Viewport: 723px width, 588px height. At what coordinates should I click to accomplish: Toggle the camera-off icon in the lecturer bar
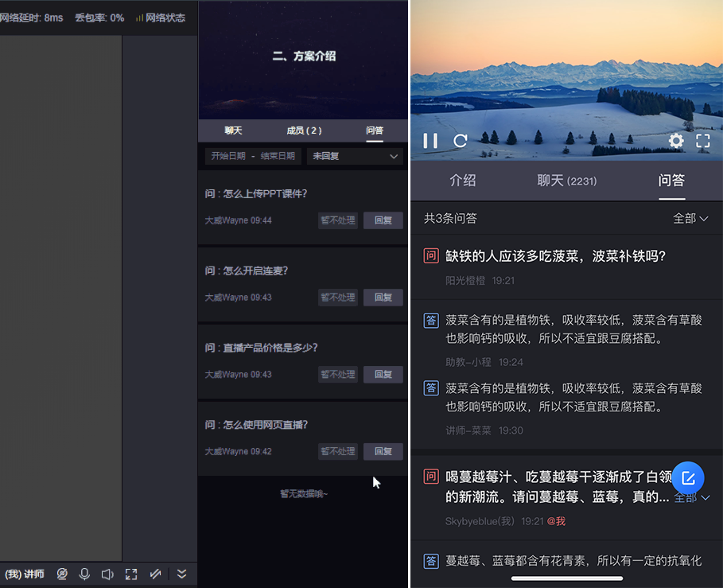(x=62, y=574)
